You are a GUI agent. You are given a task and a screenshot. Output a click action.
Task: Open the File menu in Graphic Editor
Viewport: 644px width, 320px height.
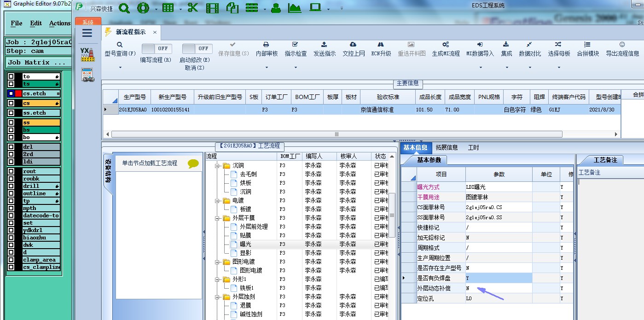point(17,23)
